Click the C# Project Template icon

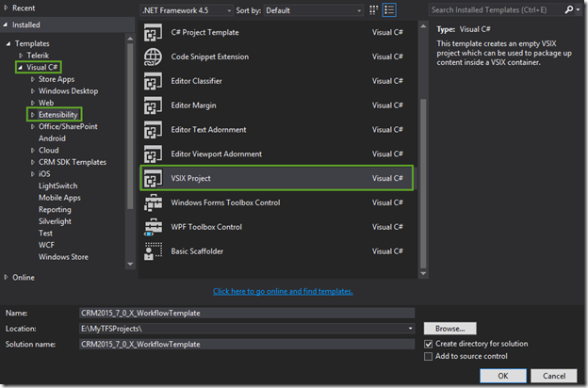(153, 32)
